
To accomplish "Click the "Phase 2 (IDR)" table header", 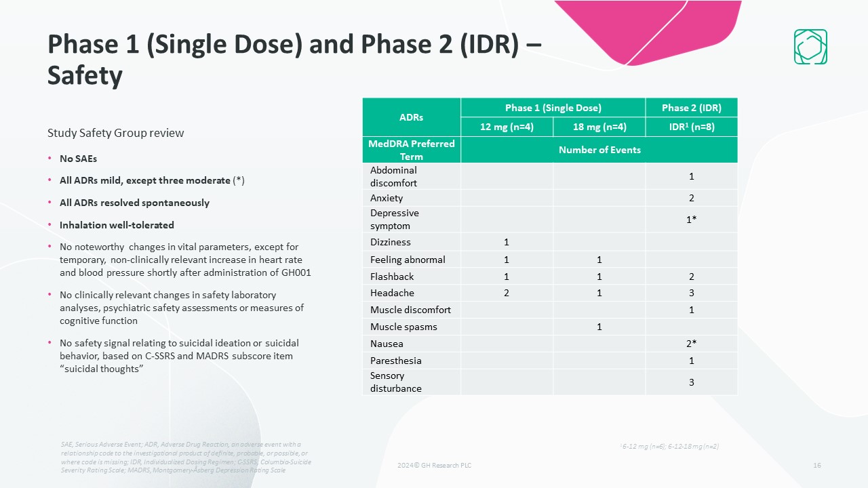I will pos(691,108).
